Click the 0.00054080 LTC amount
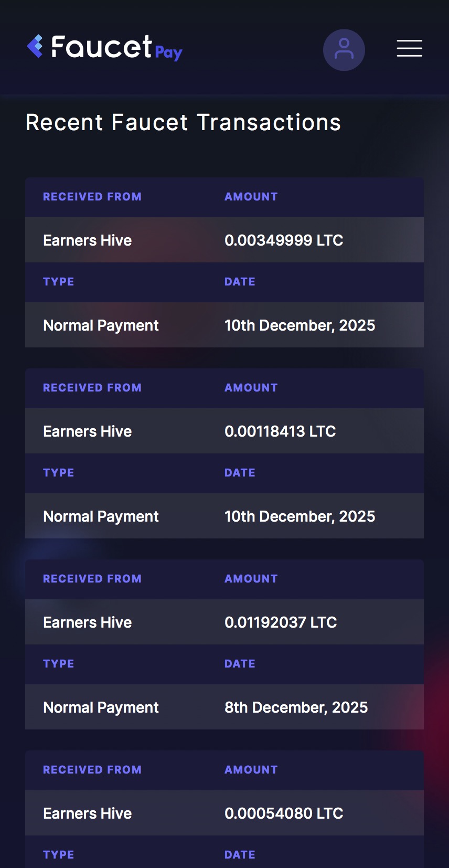The image size is (449, 868). point(283,813)
